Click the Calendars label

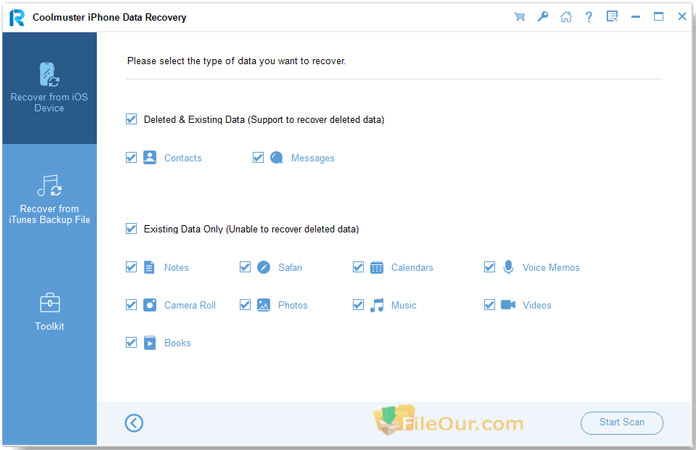(x=412, y=268)
